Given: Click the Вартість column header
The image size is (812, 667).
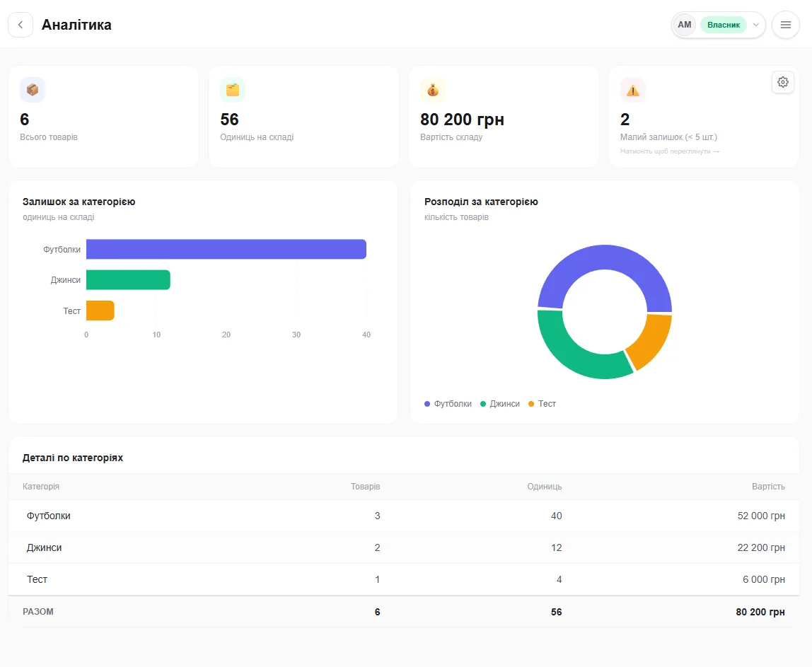Looking at the screenshot, I should (x=768, y=487).
